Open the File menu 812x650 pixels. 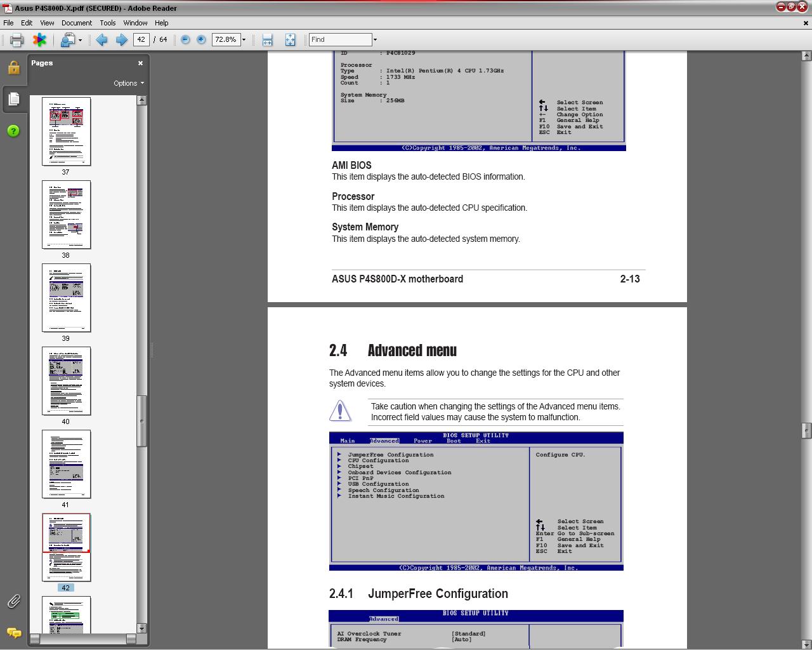point(8,23)
